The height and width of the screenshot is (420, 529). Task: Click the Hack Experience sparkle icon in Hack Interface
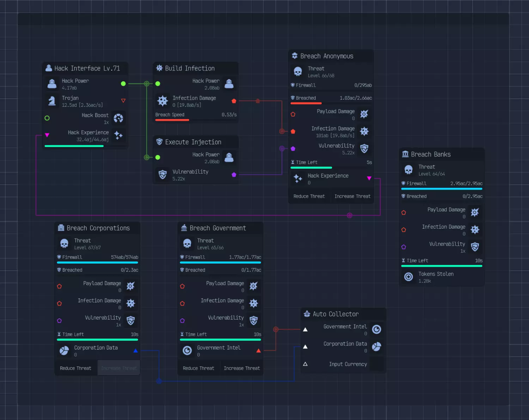coord(118,136)
